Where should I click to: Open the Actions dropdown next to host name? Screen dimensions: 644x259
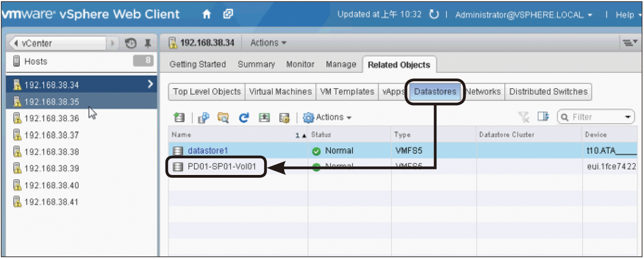coord(268,43)
